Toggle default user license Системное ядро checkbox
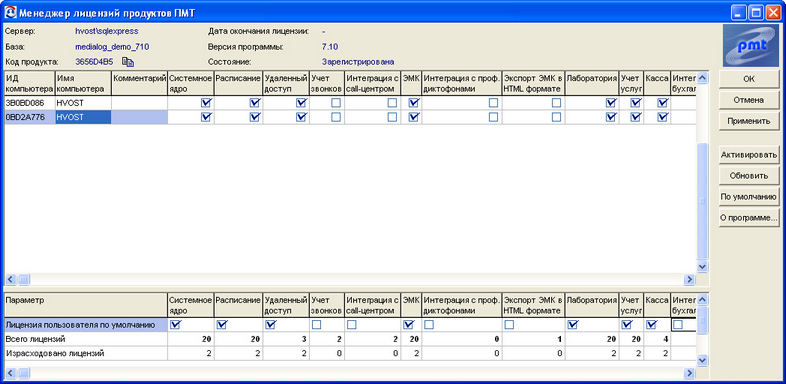Screen dimensions: 786x384 (175, 325)
